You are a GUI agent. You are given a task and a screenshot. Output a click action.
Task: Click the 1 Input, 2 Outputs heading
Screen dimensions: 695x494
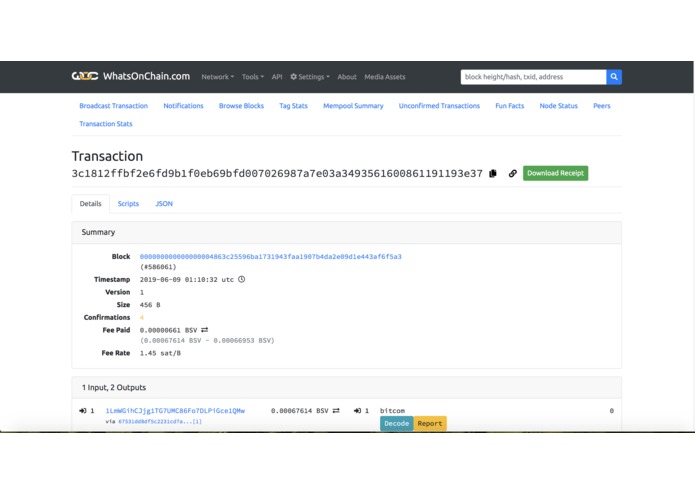pos(114,387)
